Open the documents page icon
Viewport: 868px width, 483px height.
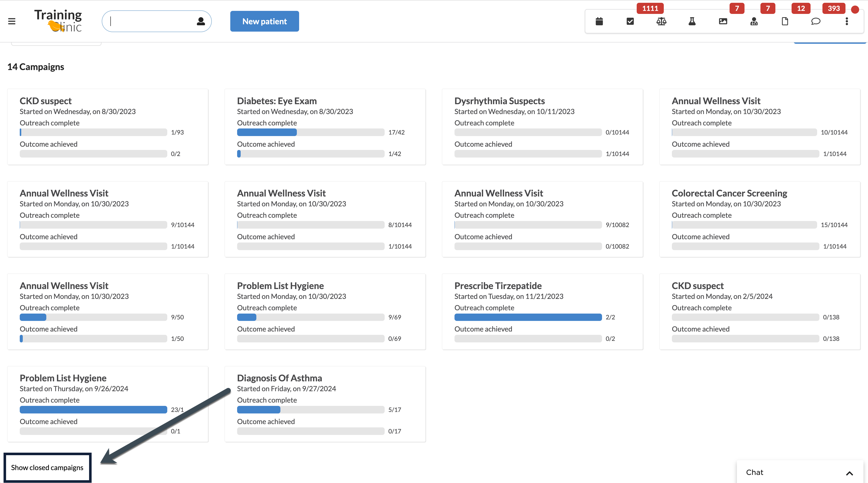785,21
